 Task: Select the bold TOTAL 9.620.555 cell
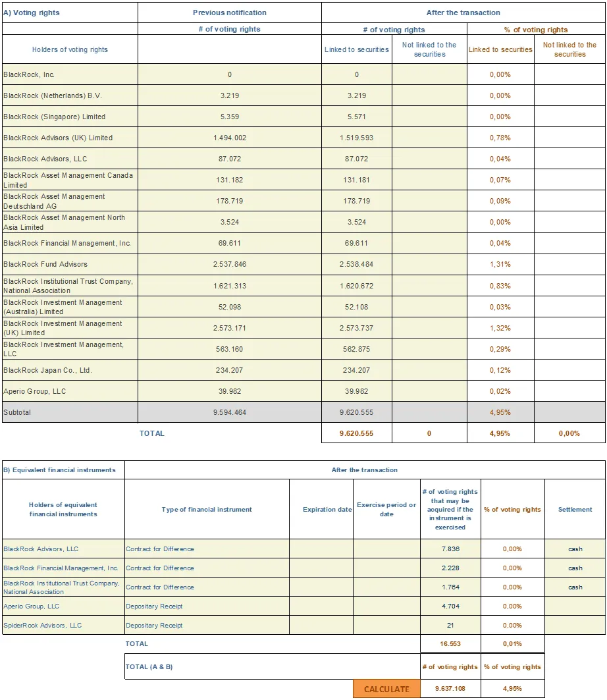[357, 433]
